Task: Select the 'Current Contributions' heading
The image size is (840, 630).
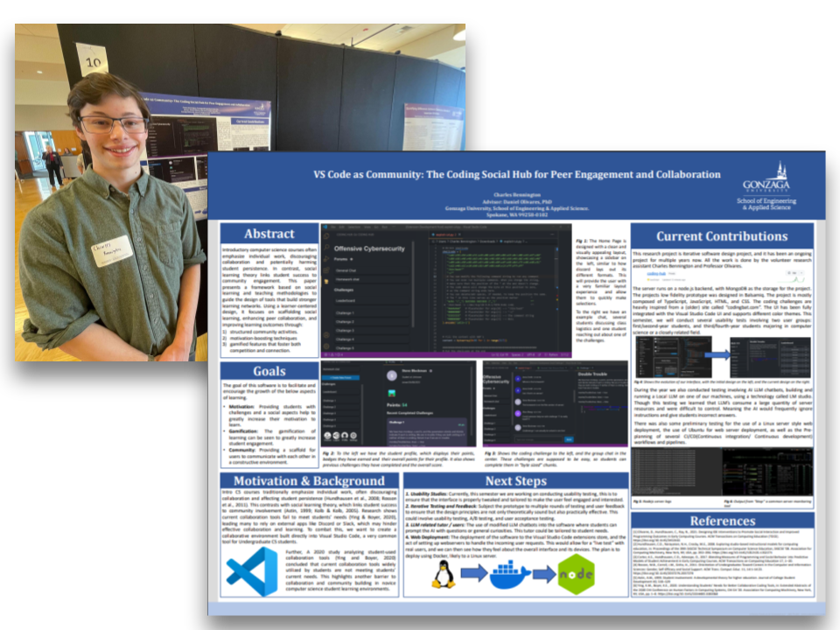Action: tap(722, 236)
